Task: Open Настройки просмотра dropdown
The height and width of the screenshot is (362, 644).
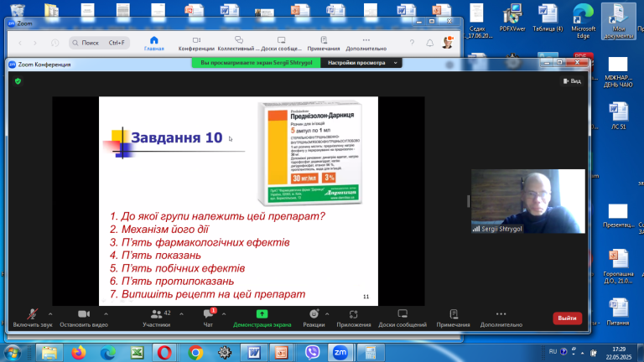Action: 361,63
